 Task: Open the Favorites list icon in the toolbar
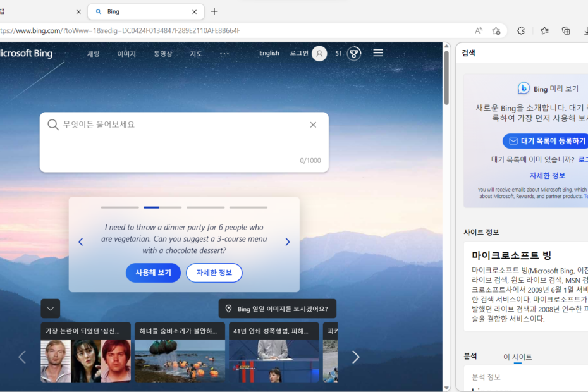click(544, 31)
